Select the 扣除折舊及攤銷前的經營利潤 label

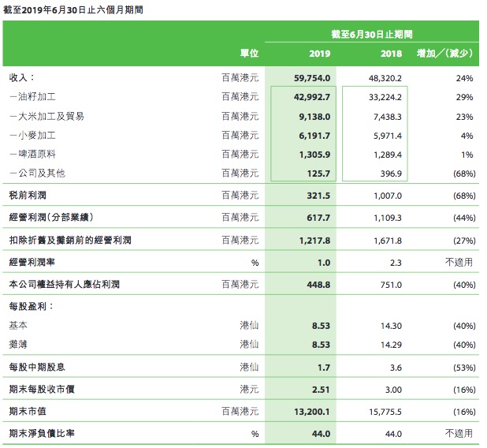70,240
